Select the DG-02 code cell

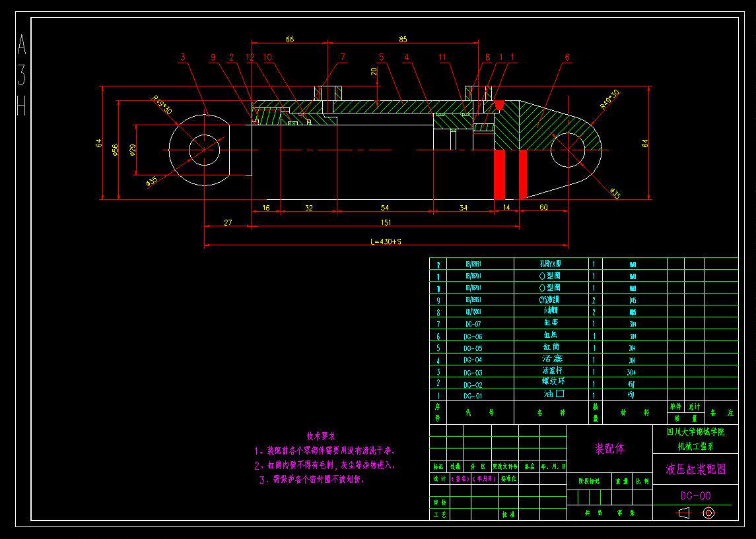[473, 385]
